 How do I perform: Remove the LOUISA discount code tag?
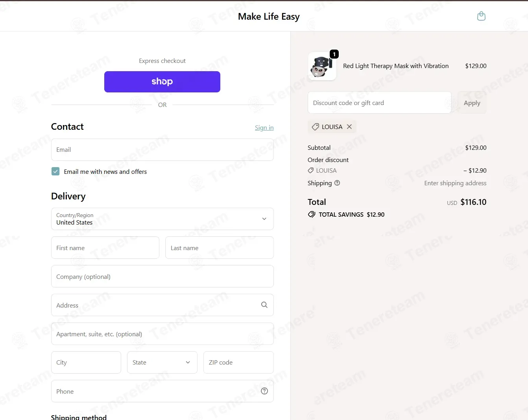[x=349, y=127]
